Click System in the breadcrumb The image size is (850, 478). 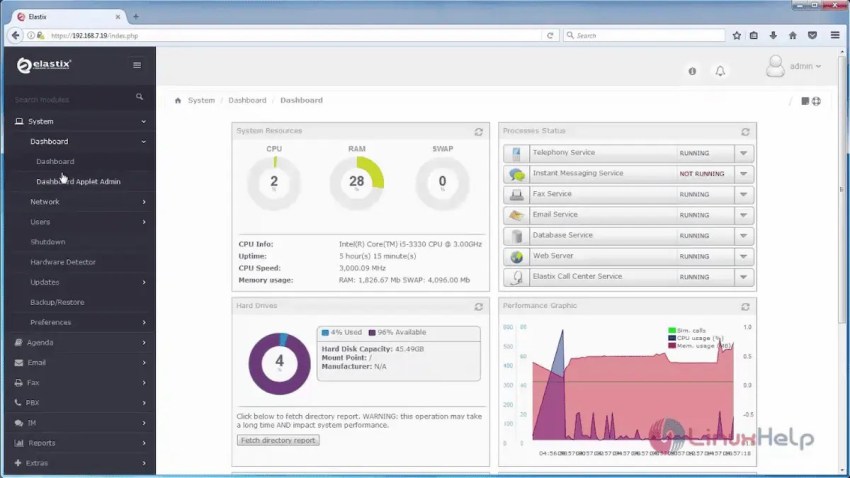click(x=201, y=100)
